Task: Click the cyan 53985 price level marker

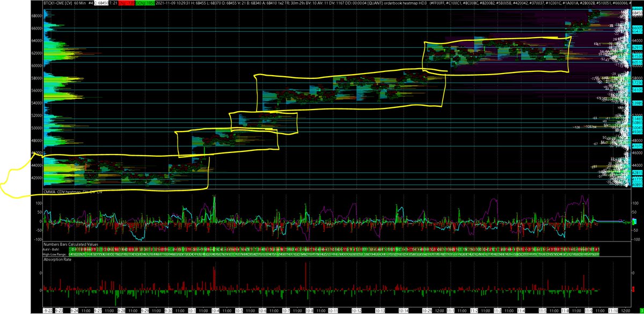Action: 636,103
